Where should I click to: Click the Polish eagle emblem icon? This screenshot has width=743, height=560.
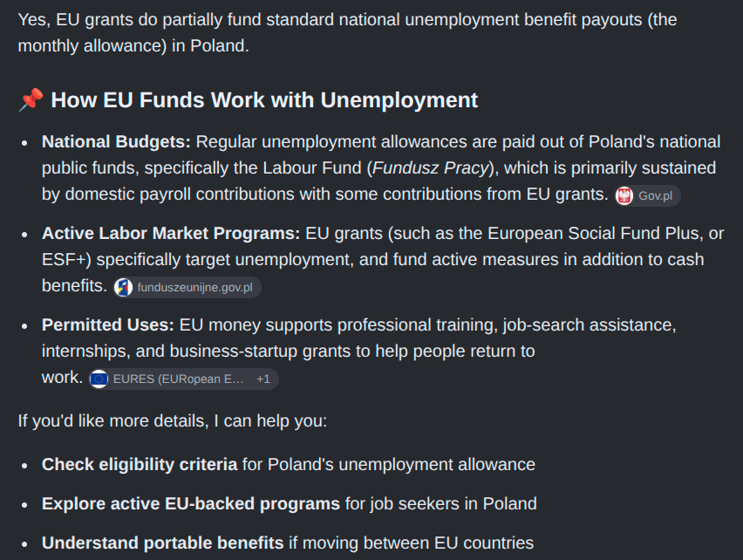pos(624,195)
